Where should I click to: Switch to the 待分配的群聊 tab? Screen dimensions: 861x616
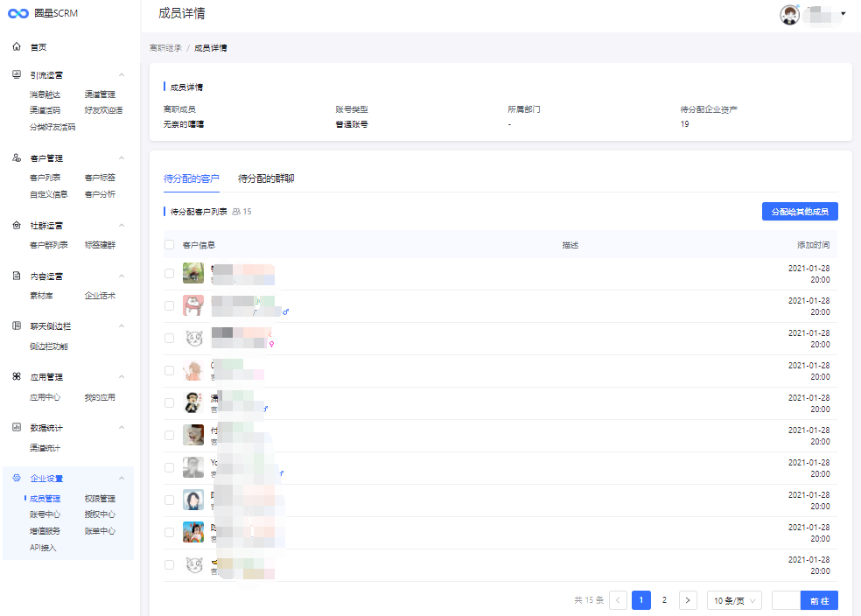(266, 178)
